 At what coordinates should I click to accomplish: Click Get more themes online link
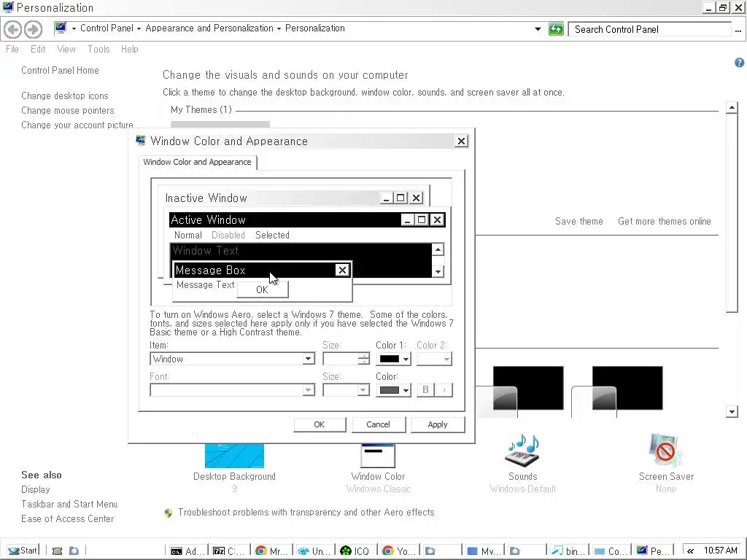pyautogui.click(x=664, y=221)
